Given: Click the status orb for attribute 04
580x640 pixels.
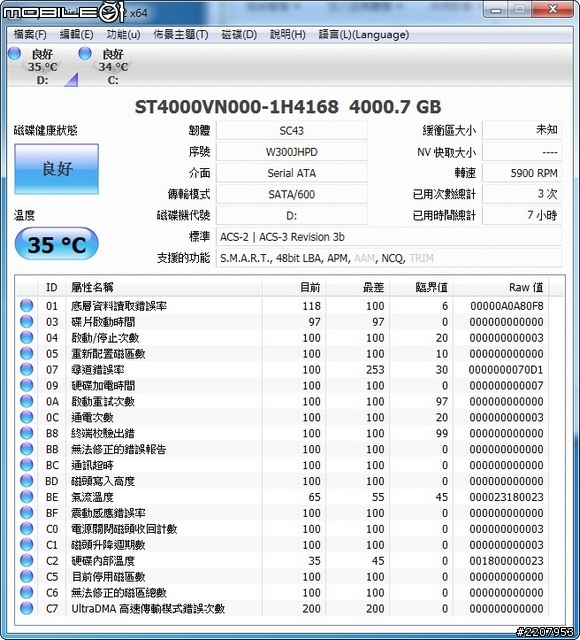Looking at the screenshot, I should click(27, 338).
